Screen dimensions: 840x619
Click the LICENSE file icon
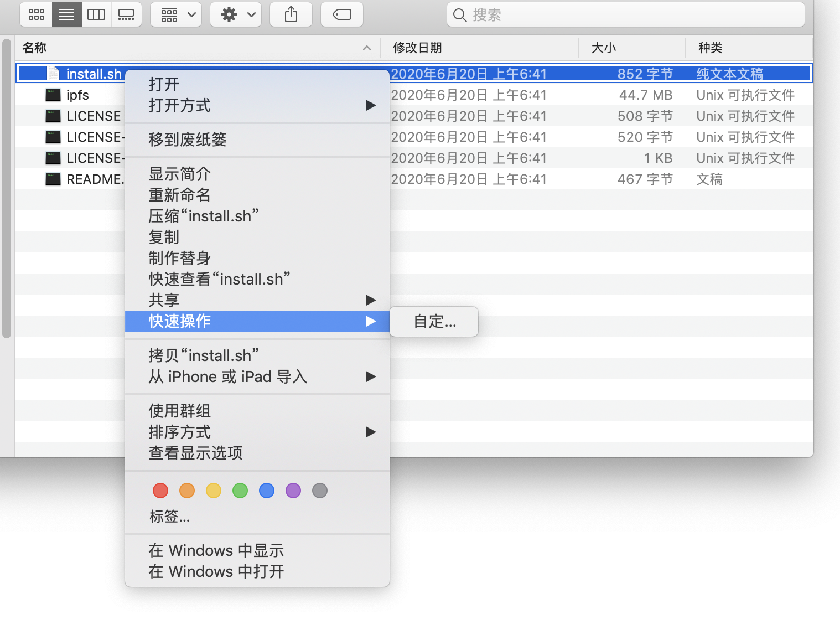tap(53, 116)
